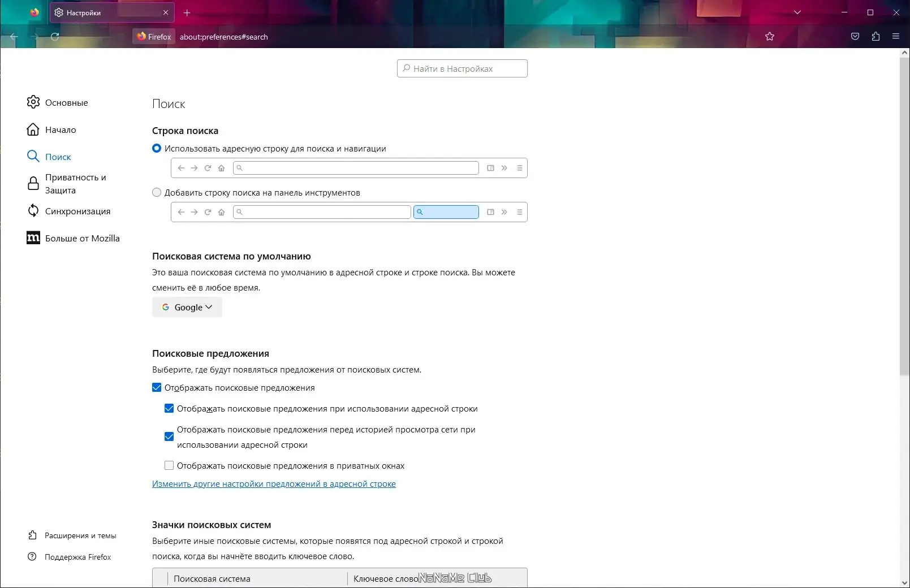Click the Firefox identity badge in address bar
This screenshot has width=910, height=588.
(154, 37)
